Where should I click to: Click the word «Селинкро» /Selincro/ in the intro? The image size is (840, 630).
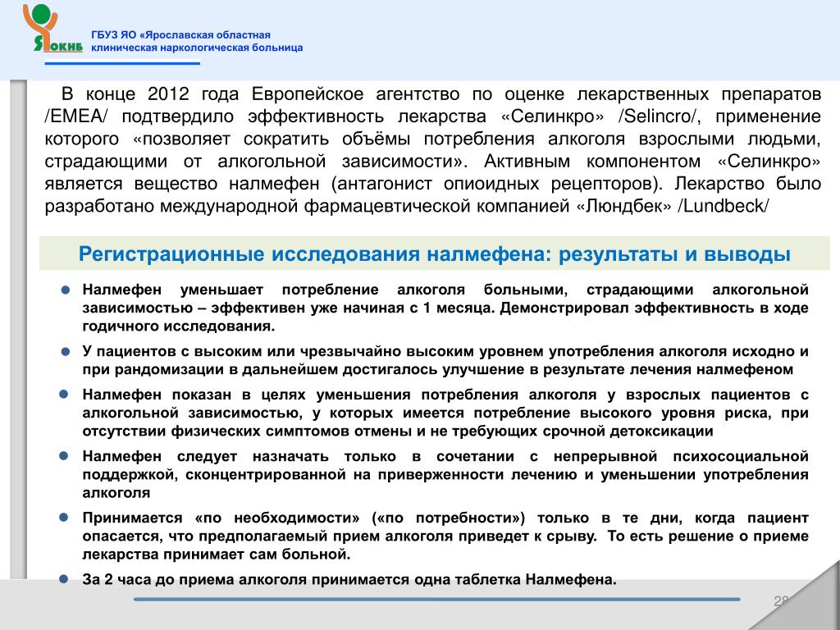[601, 116]
